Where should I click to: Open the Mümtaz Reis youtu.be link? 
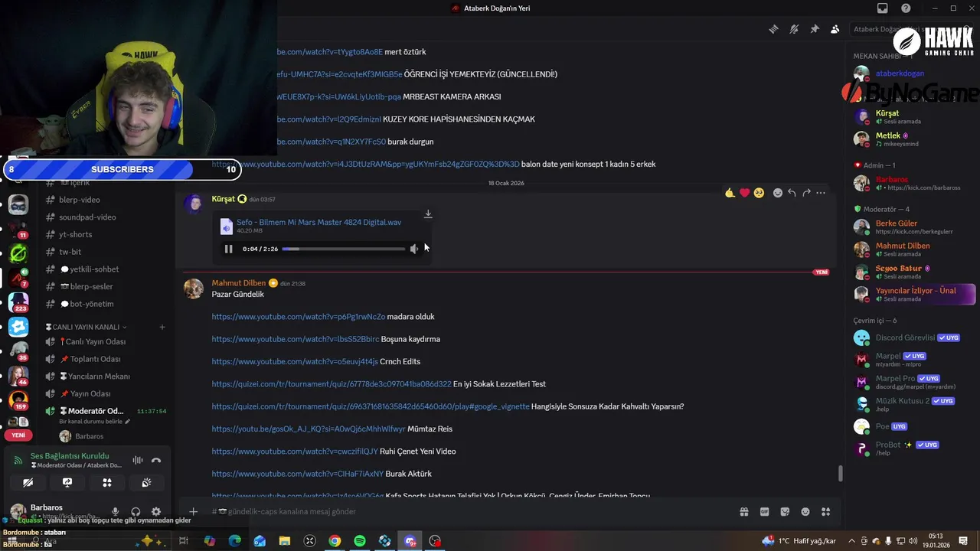pos(309,429)
